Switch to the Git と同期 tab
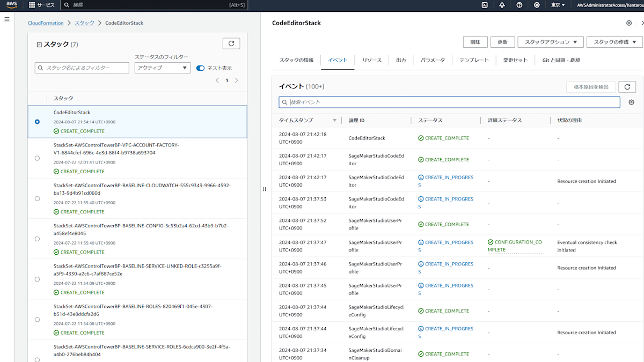 point(561,60)
